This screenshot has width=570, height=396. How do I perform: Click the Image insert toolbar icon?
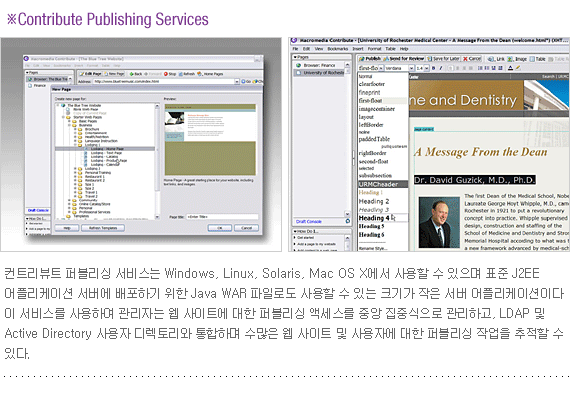coord(510,59)
